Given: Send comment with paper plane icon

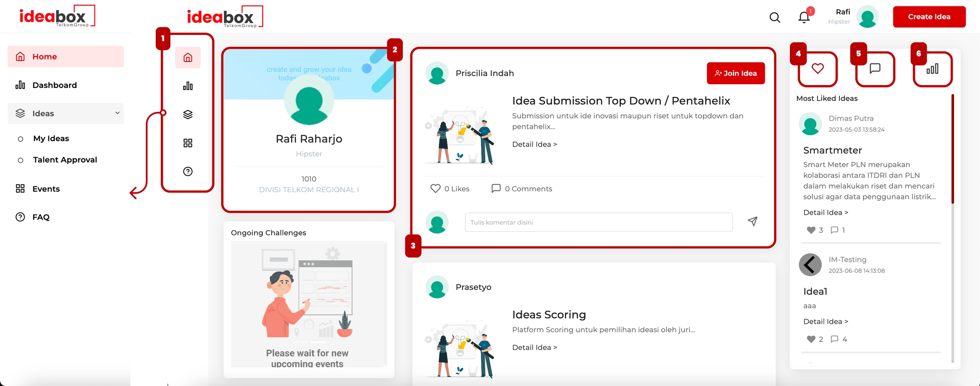Looking at the screenshot, I should pos(752,221).
